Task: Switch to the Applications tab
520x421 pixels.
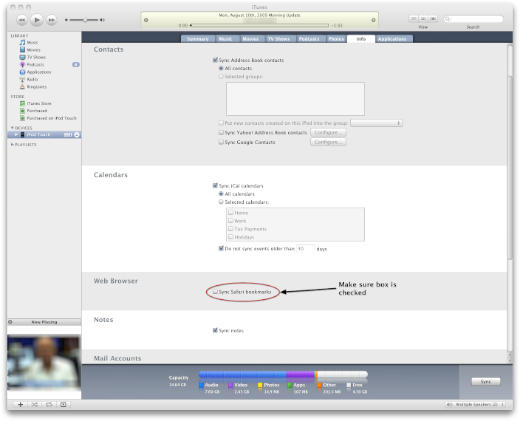Action: pyautogui.click(x=392, y=39)
